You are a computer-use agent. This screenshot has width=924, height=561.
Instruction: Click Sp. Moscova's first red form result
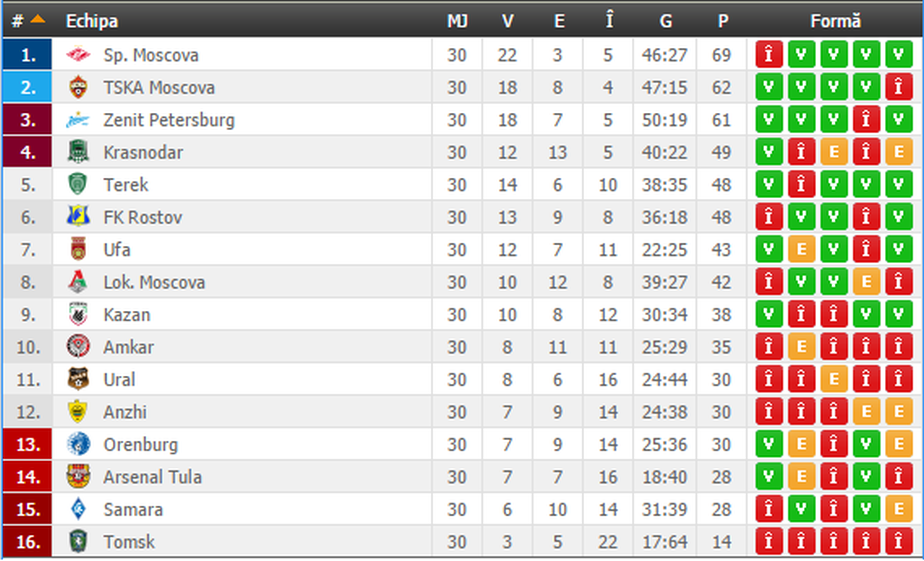click(x=769, y=55)
